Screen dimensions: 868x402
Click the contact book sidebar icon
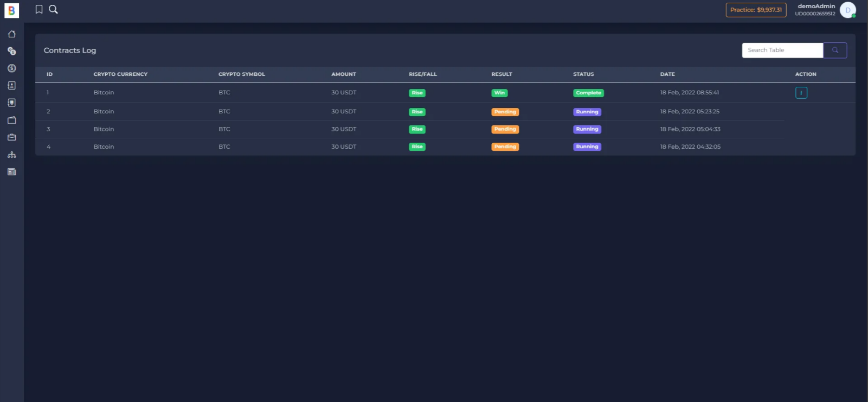tap(11, 86)
